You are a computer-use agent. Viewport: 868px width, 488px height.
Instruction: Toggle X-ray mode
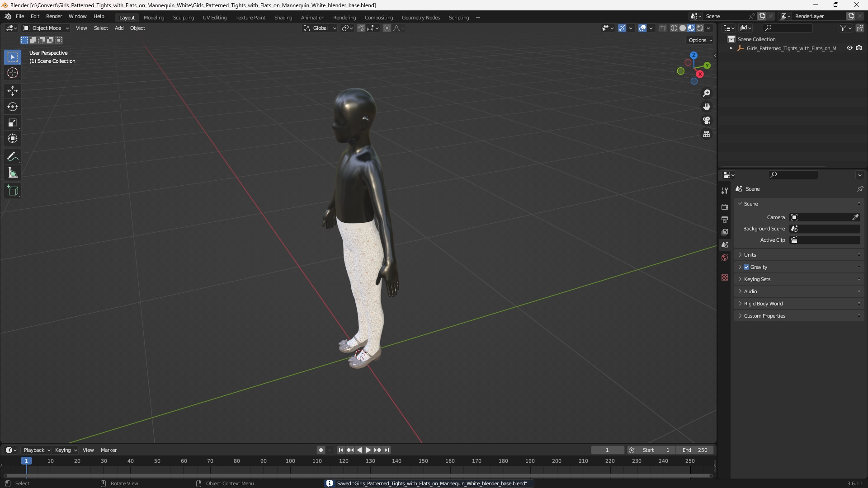663,28
